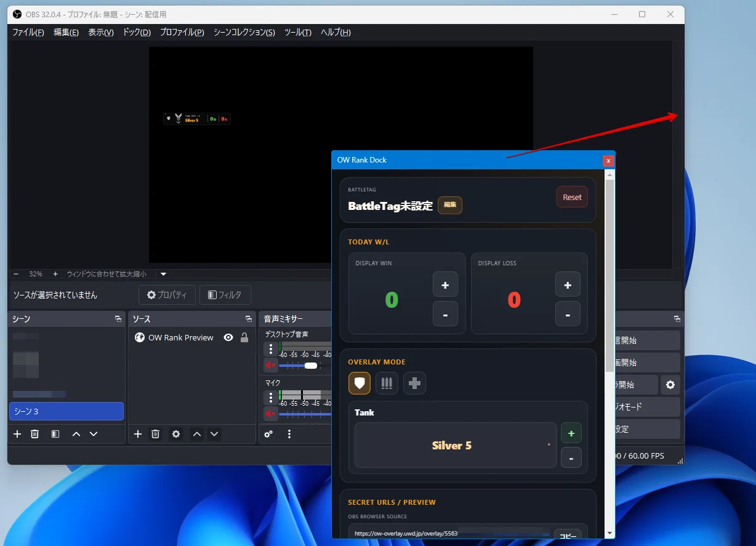Close the OW Rank Dock window
Viewport: 756px width, 546px height.
pyautogui.click(x=608, y=161)
